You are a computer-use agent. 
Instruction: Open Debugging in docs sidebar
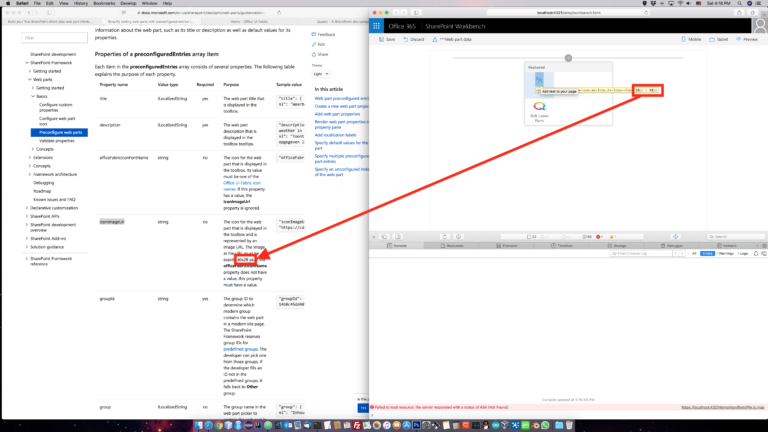[x=44, y=183]
